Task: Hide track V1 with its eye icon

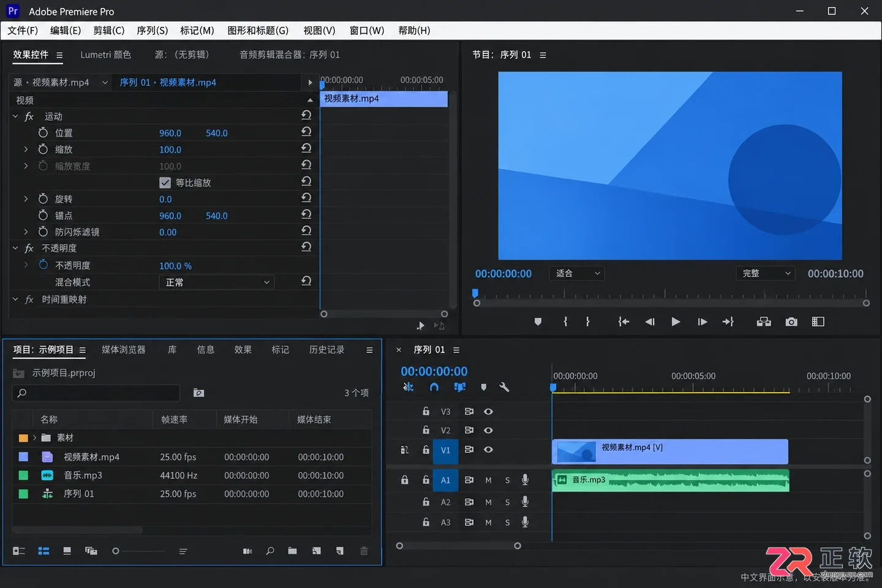Action: click(488, 450)
